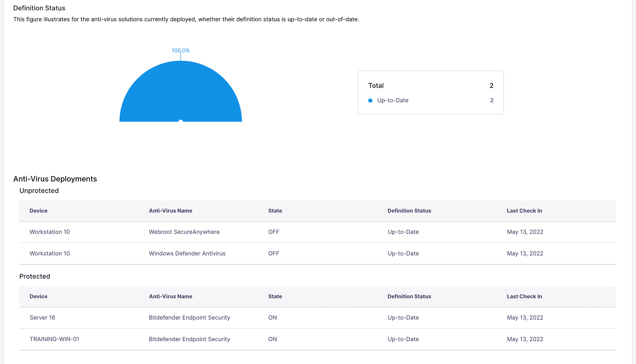Image resolution: width=636 pixels, height=364 pixels.
Task: Click Device header in Unprotected table
Action: [x=38, y=211]
